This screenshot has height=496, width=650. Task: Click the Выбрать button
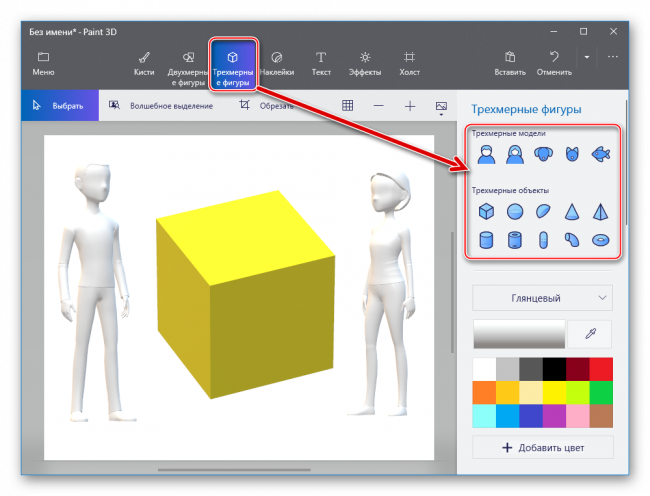pyautogui.click(x=59, y=106)
